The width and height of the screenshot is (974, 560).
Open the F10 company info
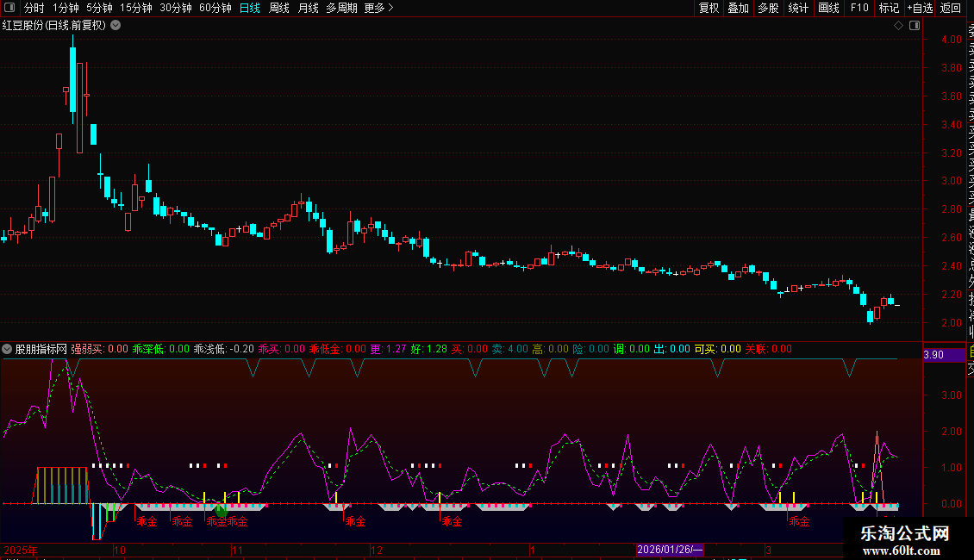[859, 8]
